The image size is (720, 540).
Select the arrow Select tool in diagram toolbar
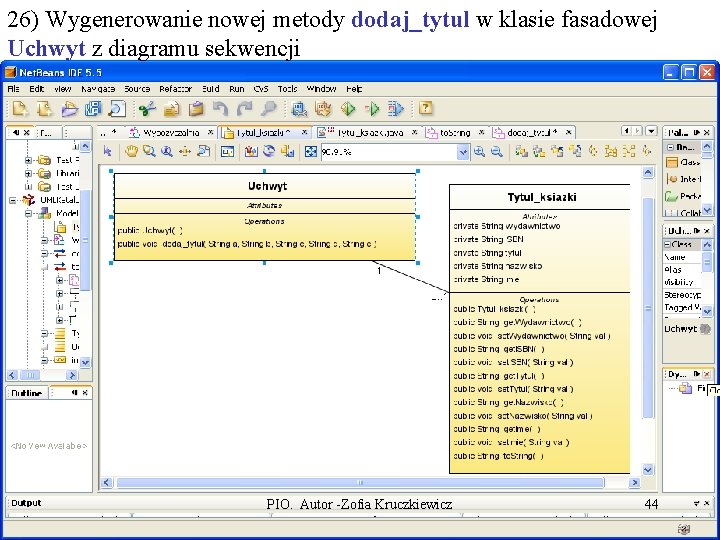click(x=108, y=151)
